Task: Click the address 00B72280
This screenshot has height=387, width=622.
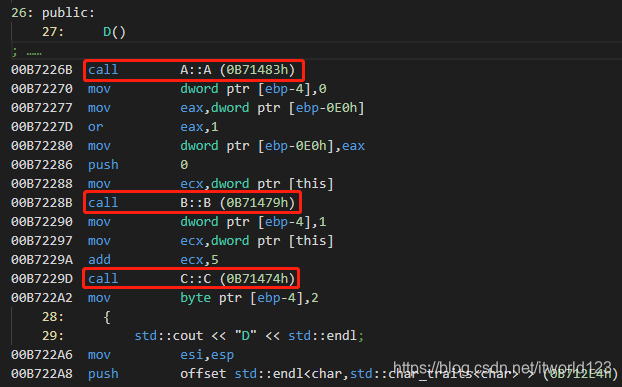Action: click(42, 146)
